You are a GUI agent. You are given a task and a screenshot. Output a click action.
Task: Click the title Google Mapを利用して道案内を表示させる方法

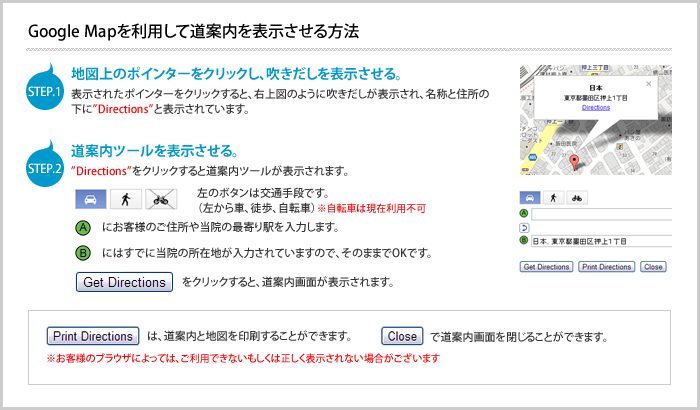click(x=193, y=32)
